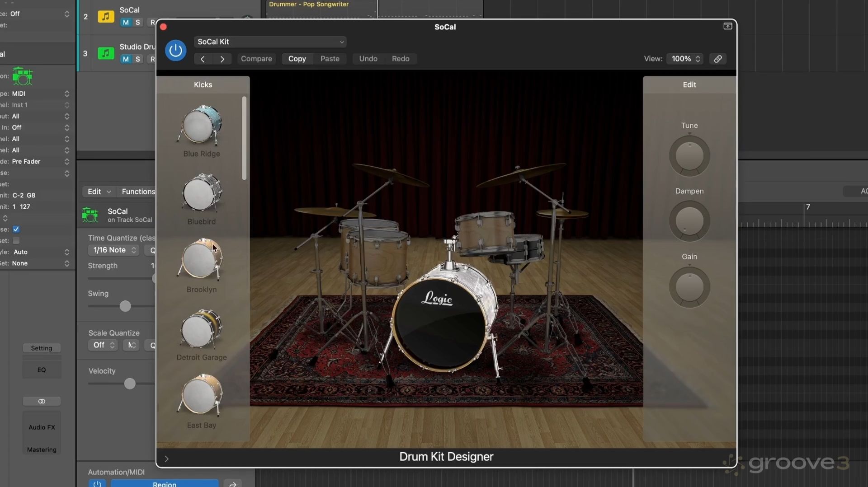
Task: Click the stereo link icon in the channel strip
Action: click(42, 401)
